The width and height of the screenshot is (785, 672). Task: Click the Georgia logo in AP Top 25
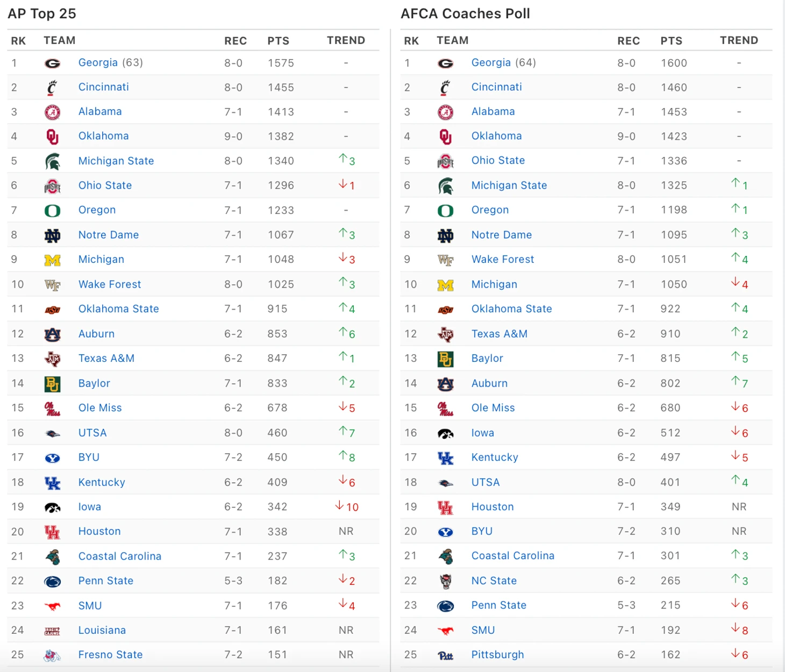click(52, 63)
